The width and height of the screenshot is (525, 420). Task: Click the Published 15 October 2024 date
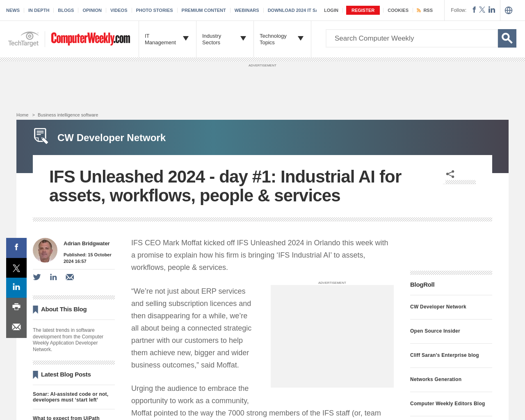tap(87, 258)
